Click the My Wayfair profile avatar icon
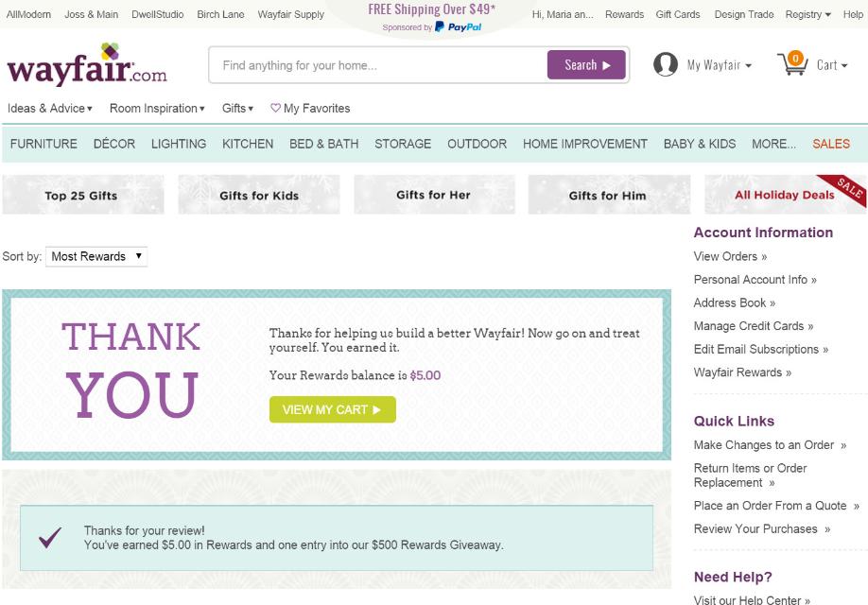 pos(666,64)
